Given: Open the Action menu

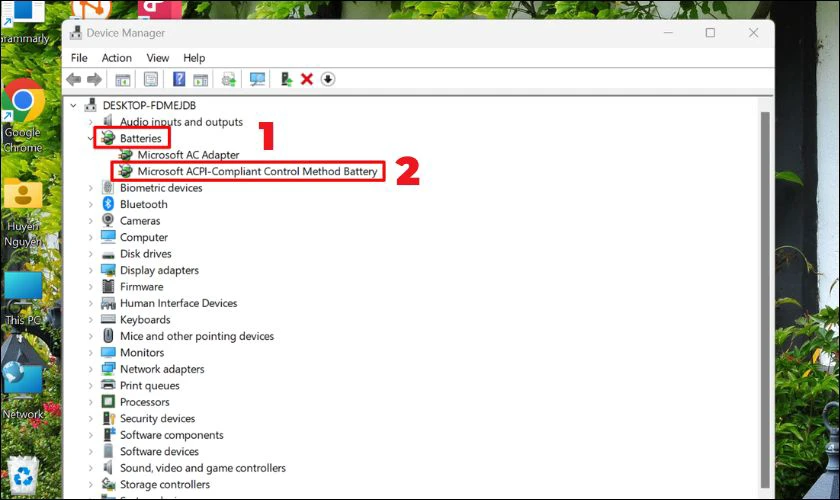Looking at the screenshot, I should 117,58.
